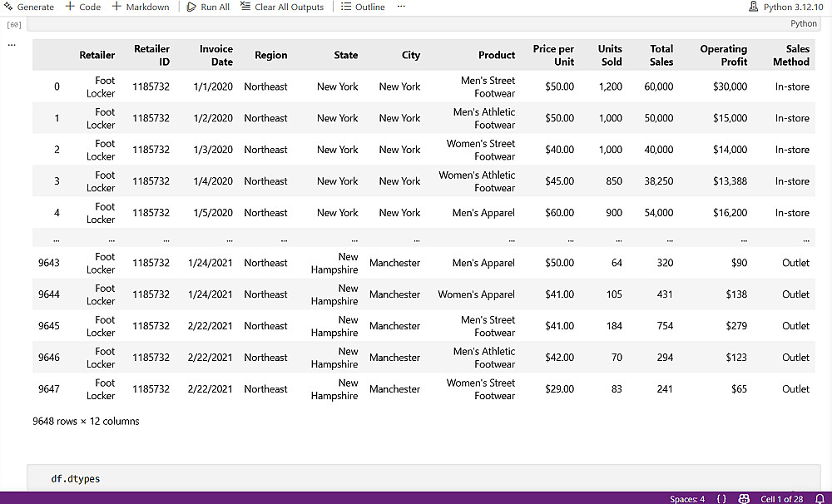Clear All Outputs in notebook
Viewport: 832px width, 504px height.
tap(282, 7)
